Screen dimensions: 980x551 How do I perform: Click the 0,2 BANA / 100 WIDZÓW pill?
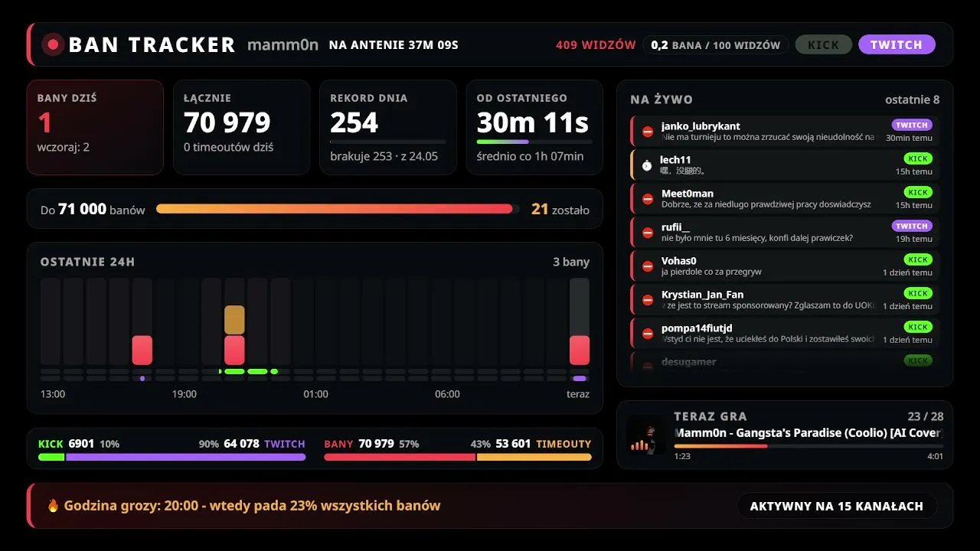tap(715, 44)
